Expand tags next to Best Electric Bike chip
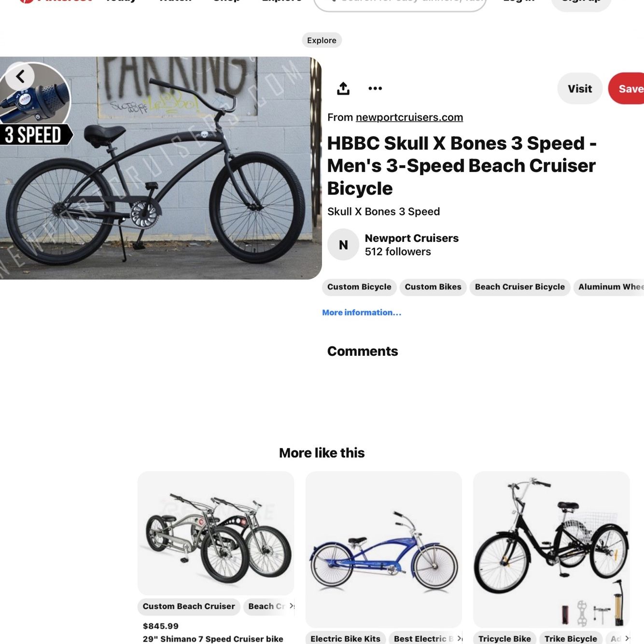Image resolution: width=644 pixels, height=644 pixels. click(x=459, y=639)
